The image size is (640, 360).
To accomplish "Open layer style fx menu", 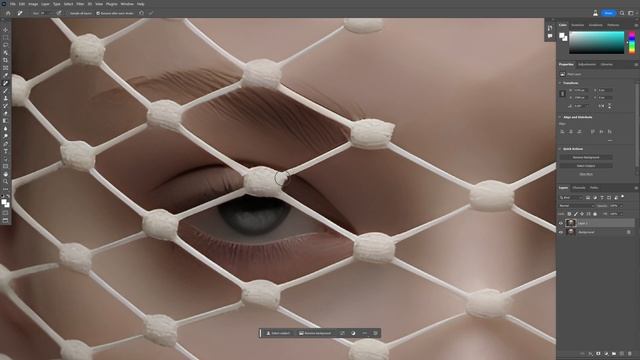I will point(591,353).
